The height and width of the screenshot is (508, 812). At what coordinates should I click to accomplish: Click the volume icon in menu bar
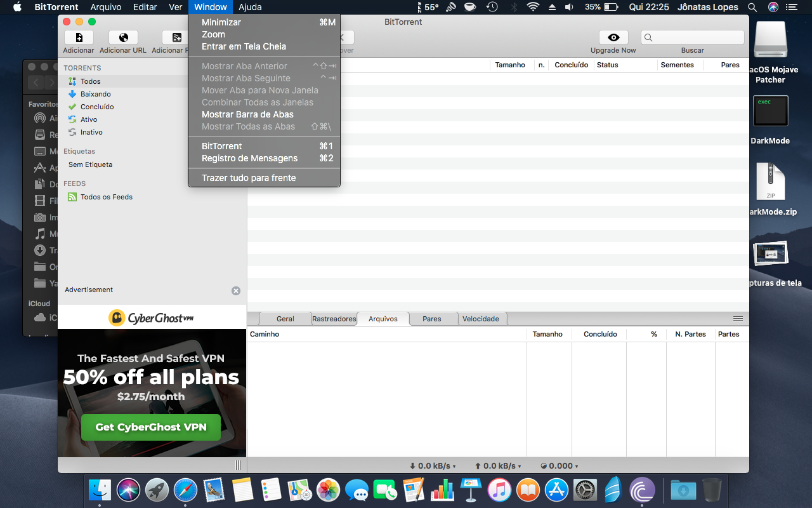[x=569, y=7]
